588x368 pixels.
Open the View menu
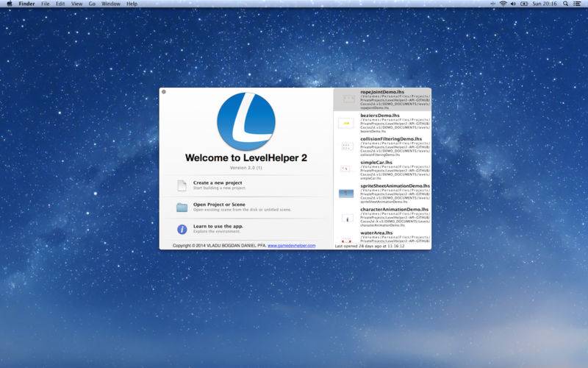(77, 4)
